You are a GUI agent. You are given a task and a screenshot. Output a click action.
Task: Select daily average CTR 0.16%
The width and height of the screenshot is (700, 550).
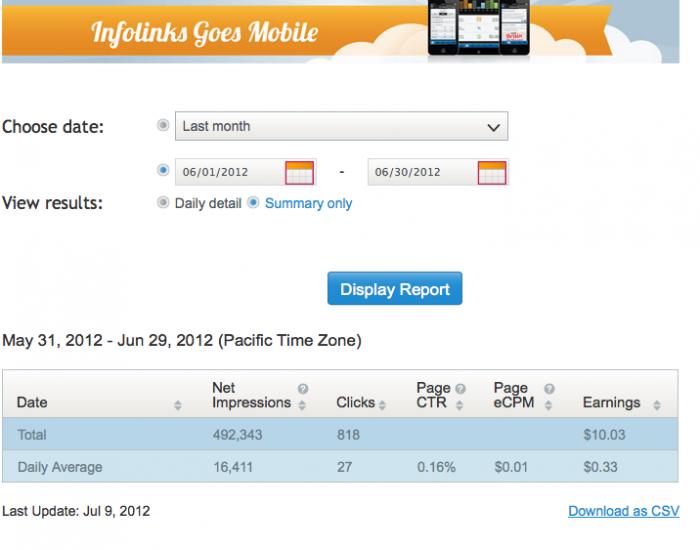coord(436,467)
